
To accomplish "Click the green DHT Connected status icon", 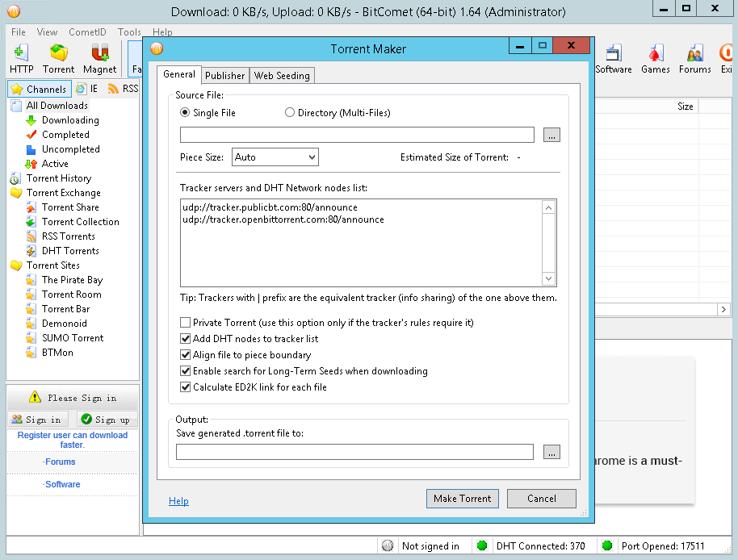I will pyautogui.click(x=481, y=545).
